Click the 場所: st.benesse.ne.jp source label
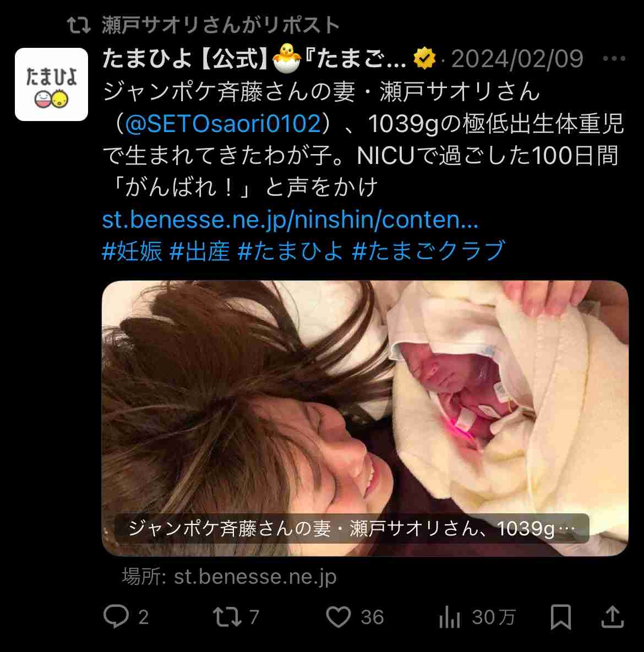This screenshot has width=644, height=652. tap(229, 577)
